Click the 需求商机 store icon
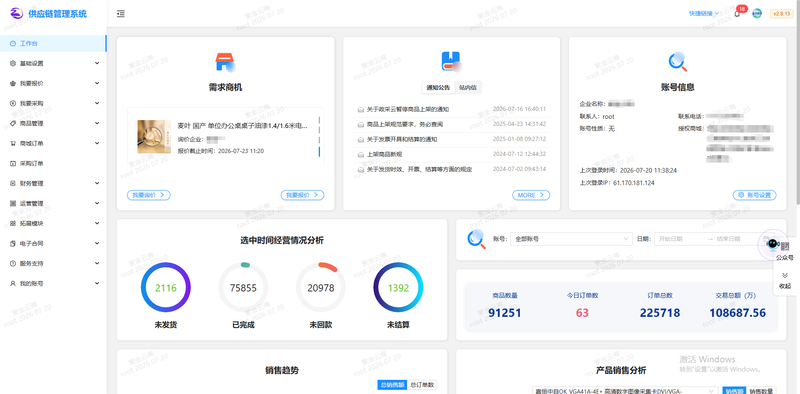The width and height of the screenshot is (800, 394). click(x=225, y=62)
